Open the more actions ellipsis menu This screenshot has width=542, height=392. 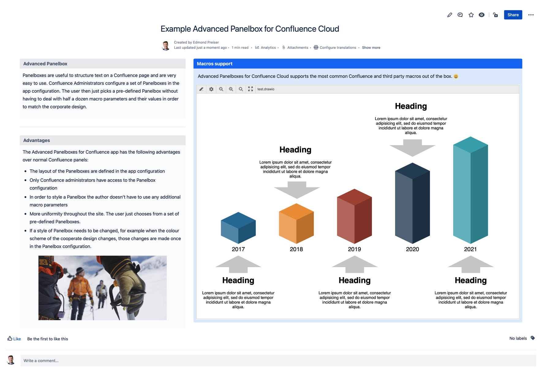coord(531,15)
